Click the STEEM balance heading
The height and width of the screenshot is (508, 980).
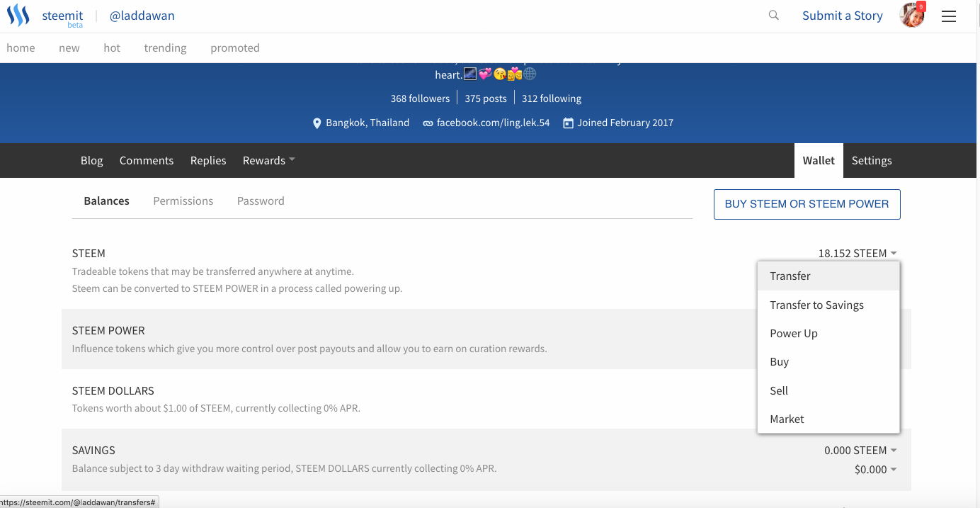pos(89,253)
